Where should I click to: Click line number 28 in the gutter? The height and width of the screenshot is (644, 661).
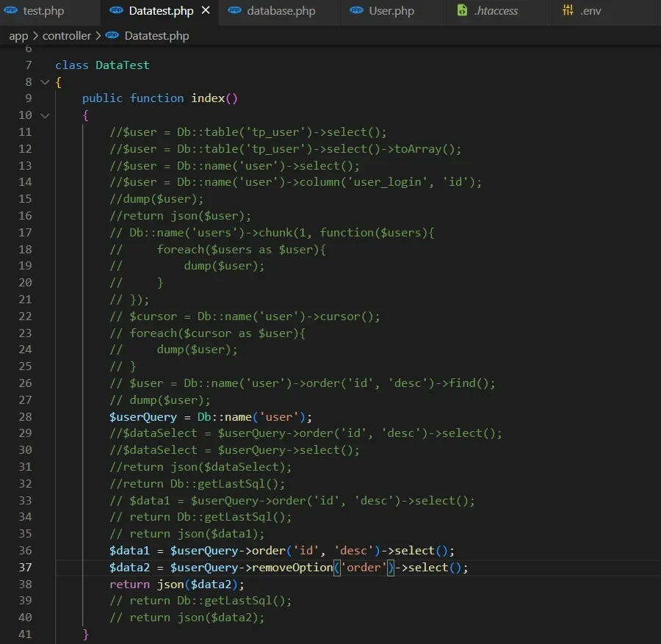[25, 417]
